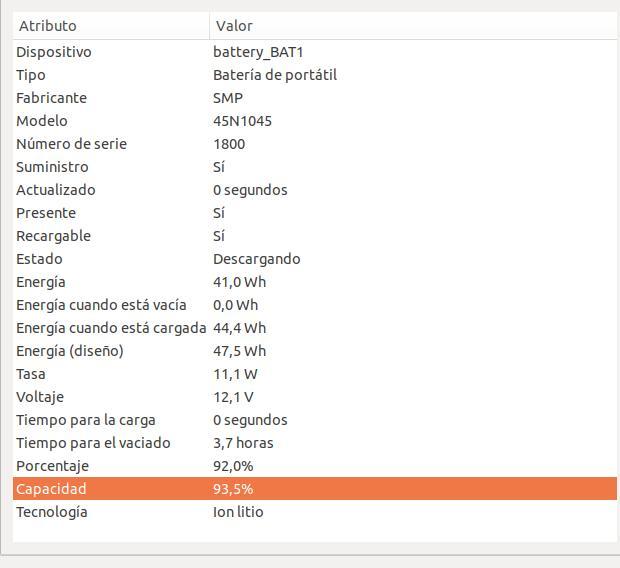Click the 'Batería de portátil' value

(275, 75)
